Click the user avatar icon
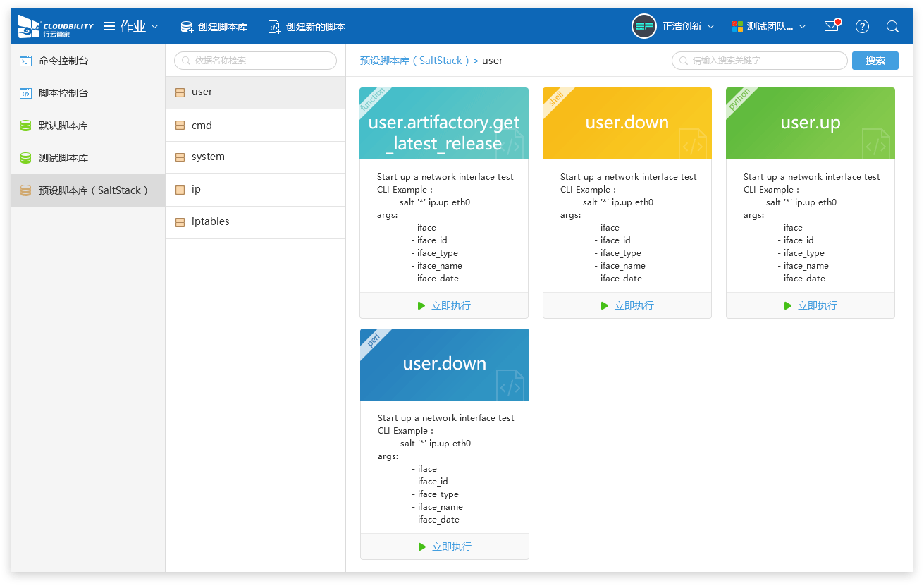This screenshot has height=586, width=924. [643, 26]
